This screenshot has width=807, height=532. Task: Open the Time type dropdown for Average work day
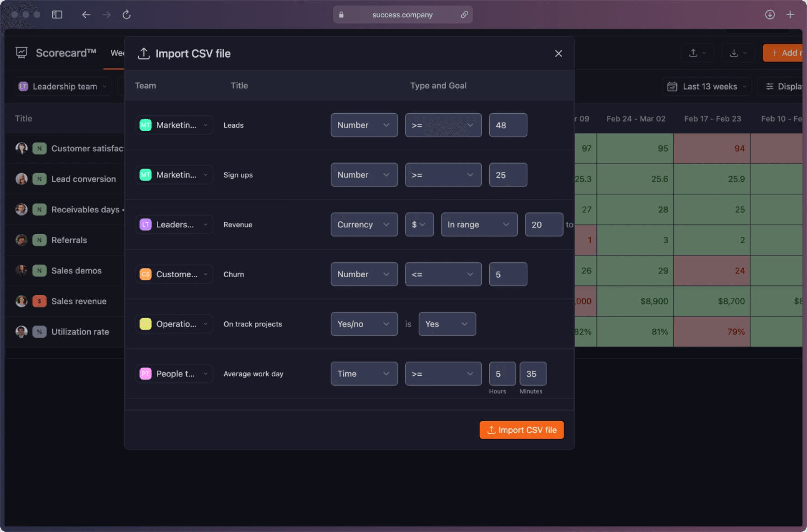coord(364,374)
